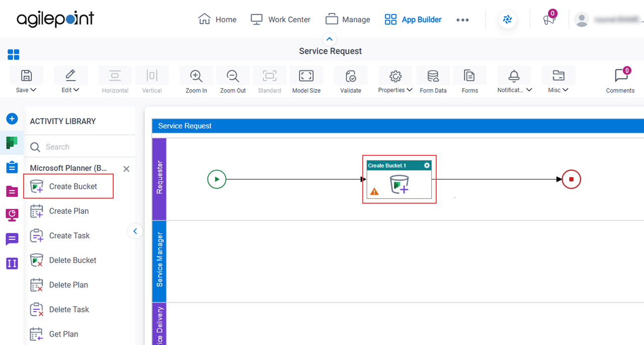Open Notifications bell tool
Screen dimensions: 644x345
(514, 76)
